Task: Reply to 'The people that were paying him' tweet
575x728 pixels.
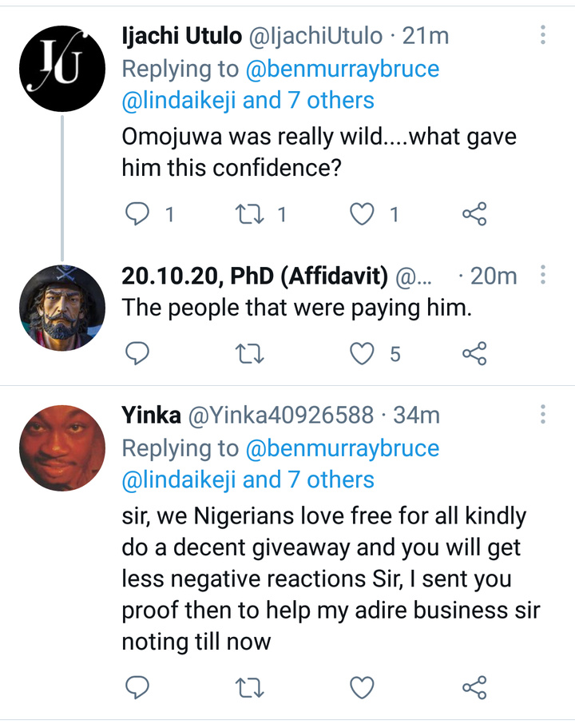Action: 137,354
